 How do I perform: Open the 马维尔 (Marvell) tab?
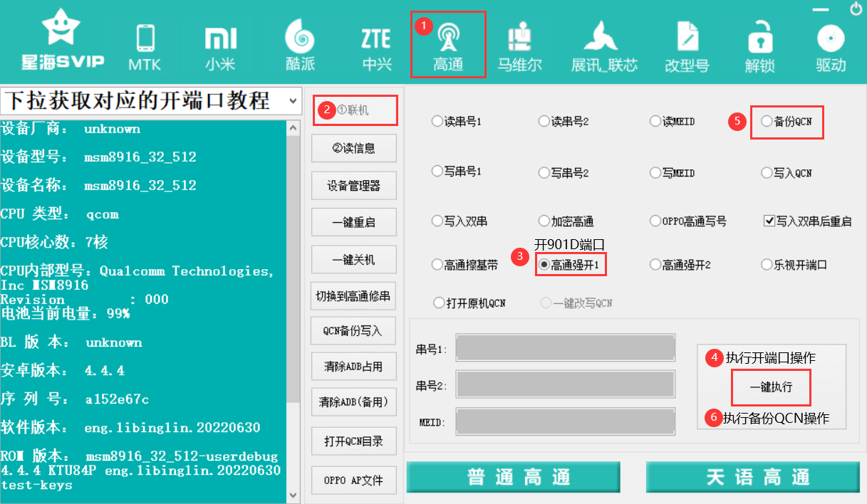tap(519, 48)
